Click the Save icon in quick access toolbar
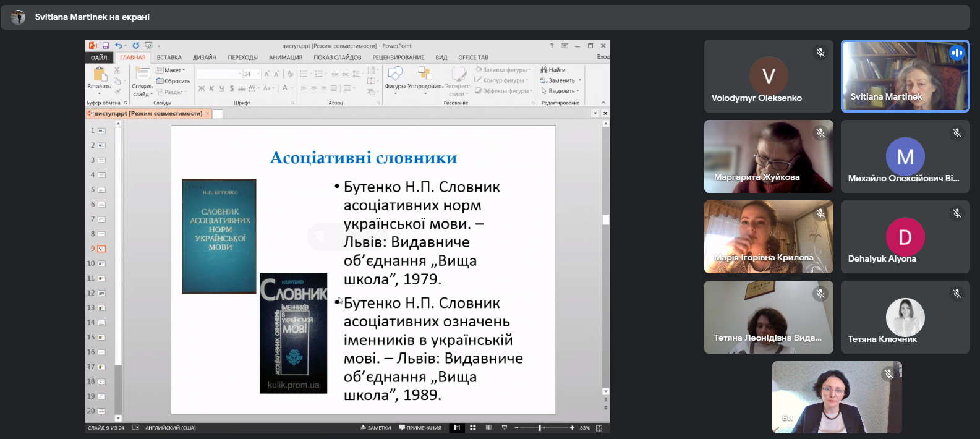Screen dimensions: 980x439 pyautogui.click(x=106, y=46)
